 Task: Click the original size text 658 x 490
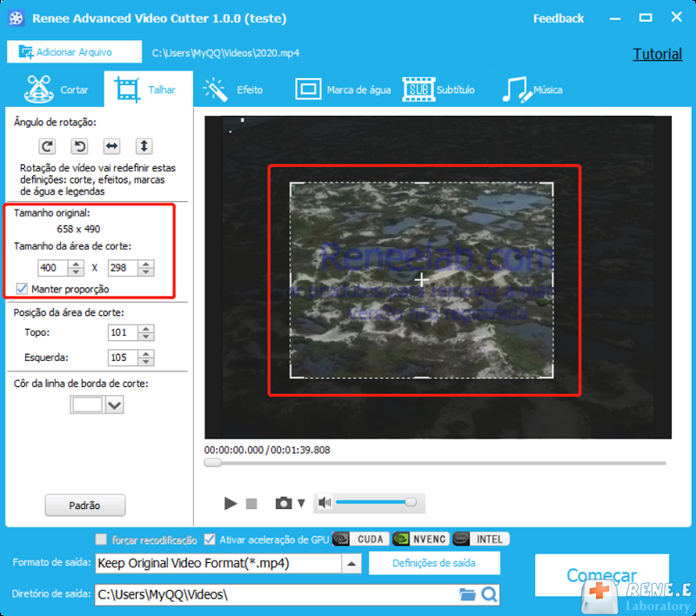click(x=78, y=229)
